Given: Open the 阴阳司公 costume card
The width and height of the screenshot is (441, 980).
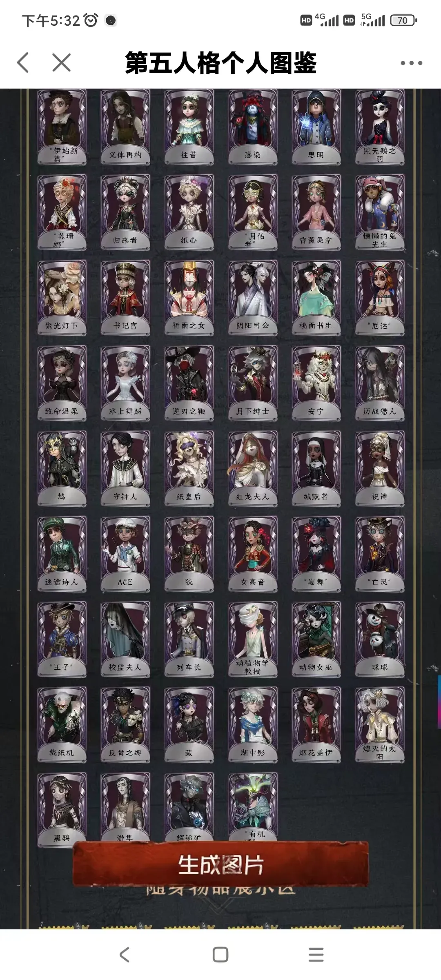Looking at the screenshot, I should coord(253,298).
